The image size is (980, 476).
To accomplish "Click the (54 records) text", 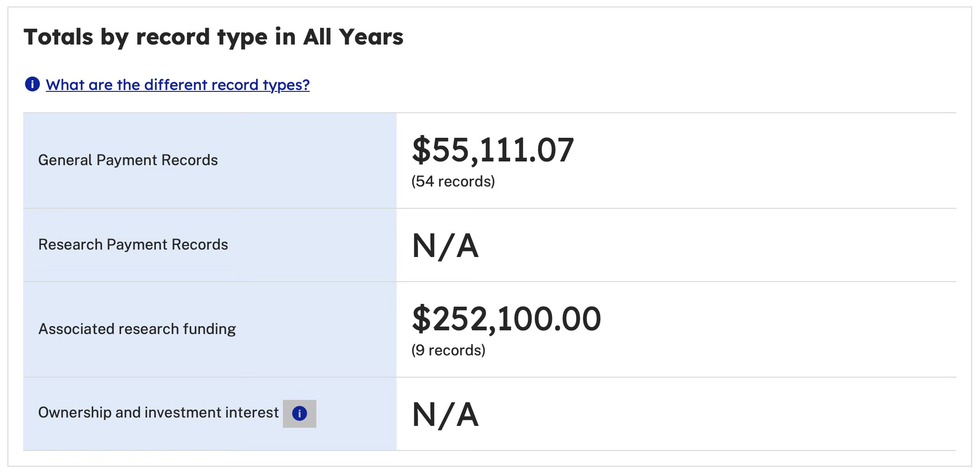I will pyautogui.click(x=453, y=181).
